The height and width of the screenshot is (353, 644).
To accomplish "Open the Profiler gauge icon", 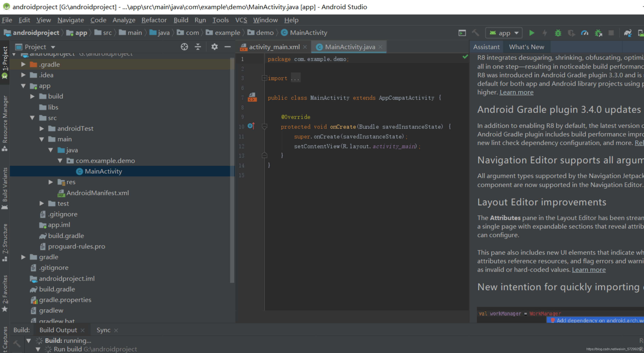I will coord(584,33).
